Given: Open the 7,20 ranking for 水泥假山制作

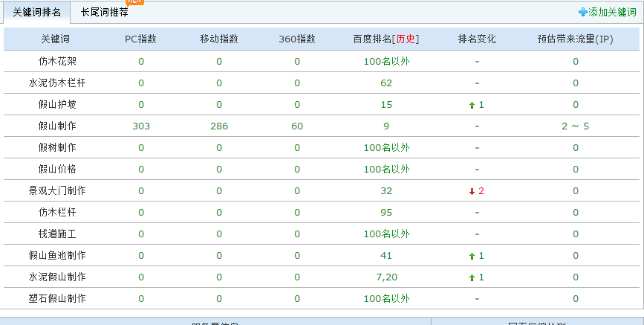Looking at the screenshot, I should point(386,277).
